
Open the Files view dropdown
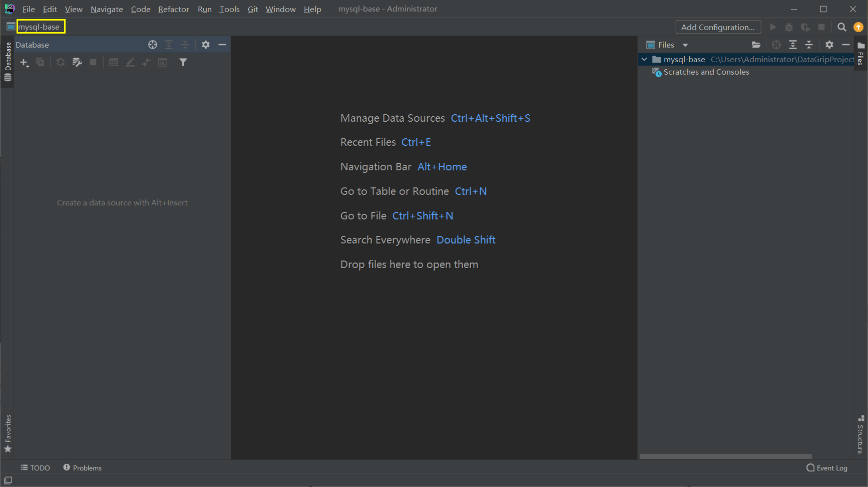tap(667, 45)
